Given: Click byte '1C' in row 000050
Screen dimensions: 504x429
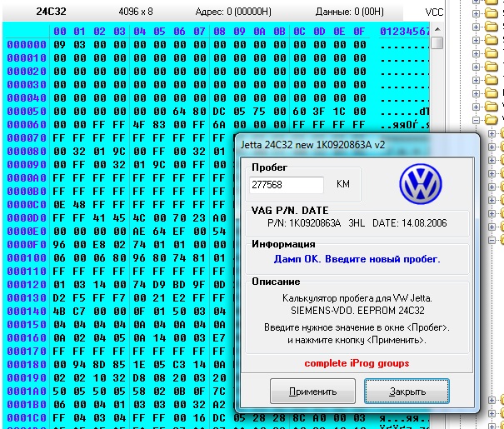Looking at the screenshot, I should tap(339, 112).
